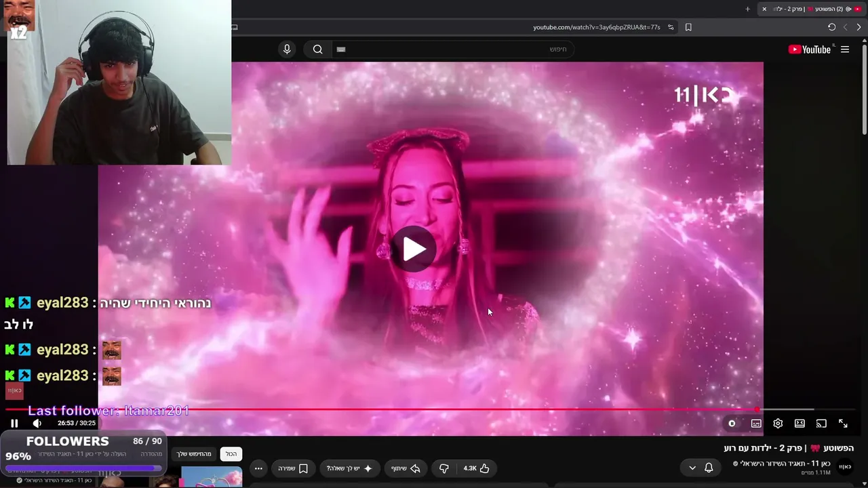
Task: Bookmark this page from the address bar
Action: point(688,27)
